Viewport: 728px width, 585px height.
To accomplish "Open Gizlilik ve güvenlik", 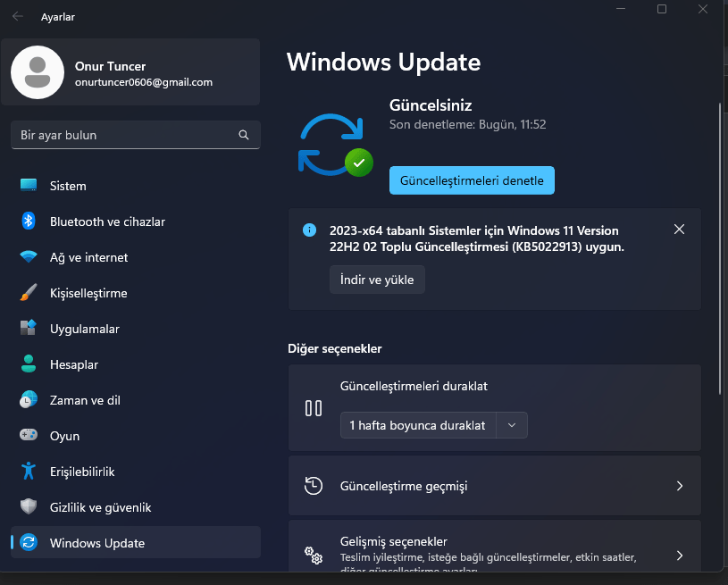I will (x=135, y=507).
